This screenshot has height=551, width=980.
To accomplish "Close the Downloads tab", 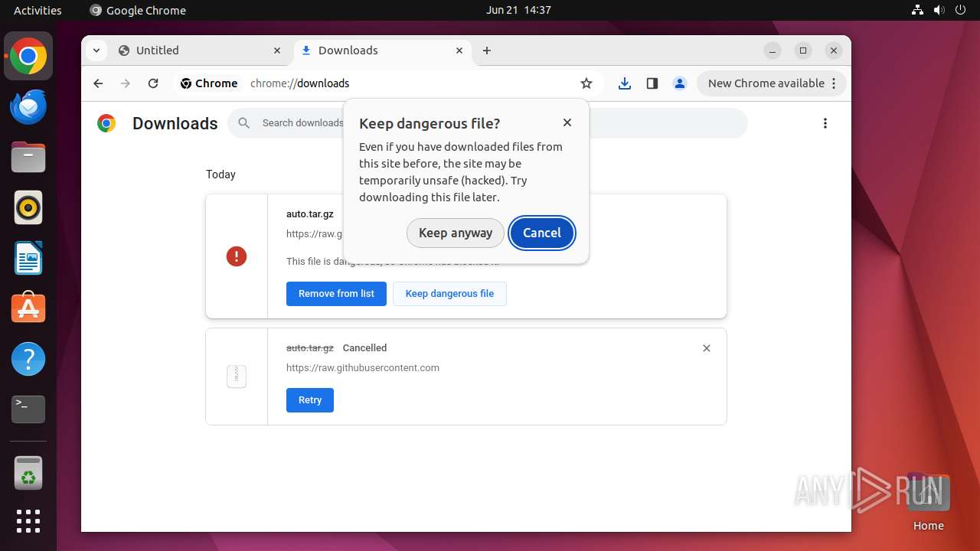I will pos(459,51).
